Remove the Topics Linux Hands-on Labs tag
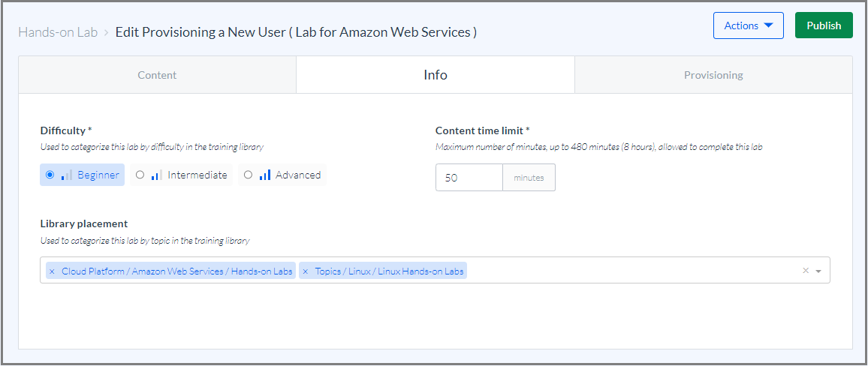Viewport: 868px width, 366px height. pyautogui.click(x=305, y=271)
